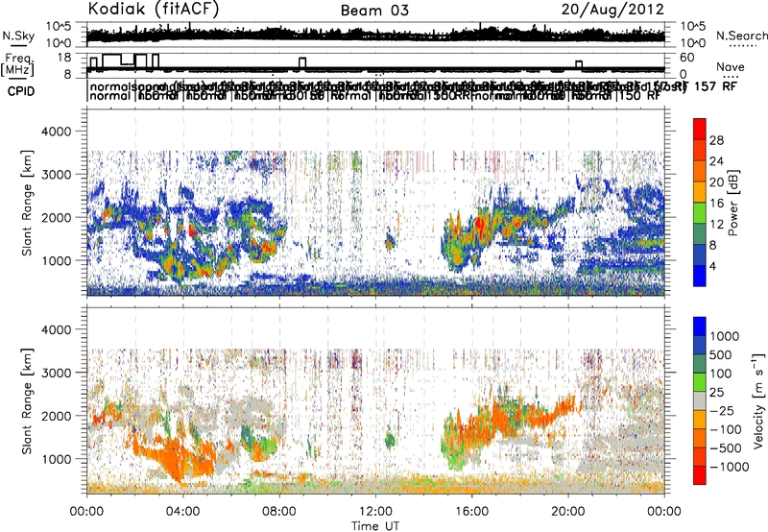
Task: Click the "Velocity [m s-1]" colorbar title
Action: (x=758, y=400)
